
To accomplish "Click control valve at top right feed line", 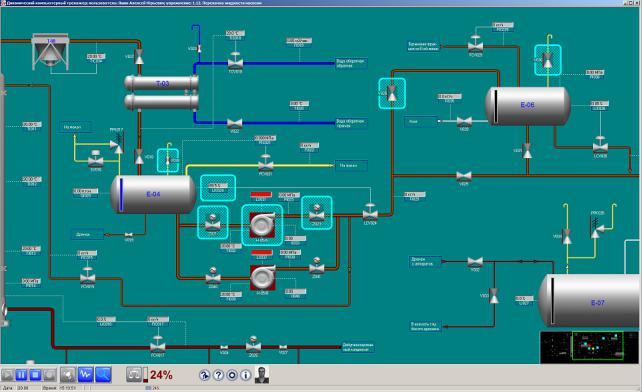I will tap(475, 45).
